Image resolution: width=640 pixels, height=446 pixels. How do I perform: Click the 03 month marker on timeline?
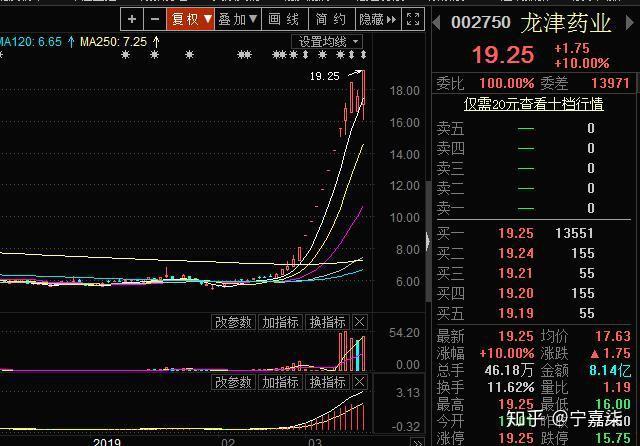click(315, 442)
